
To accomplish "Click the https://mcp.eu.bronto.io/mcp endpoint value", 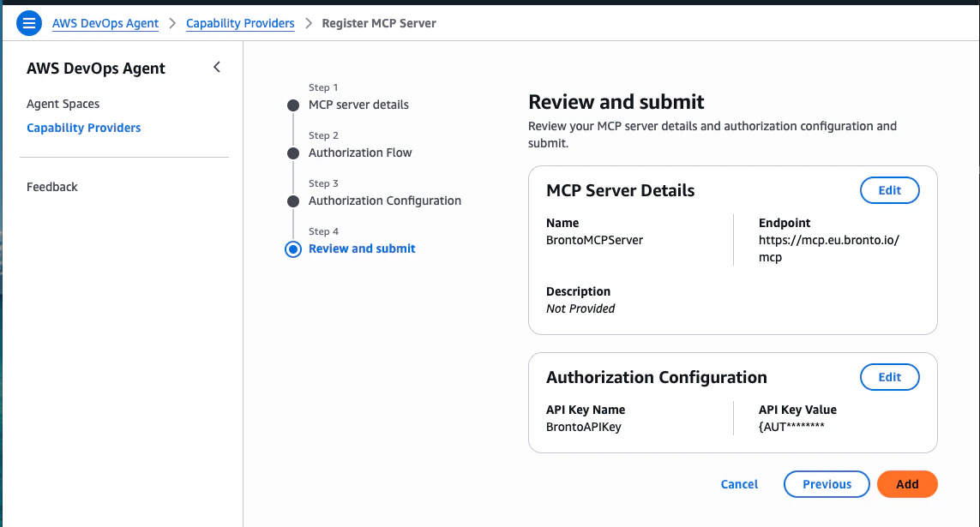I will pos(829,249).
